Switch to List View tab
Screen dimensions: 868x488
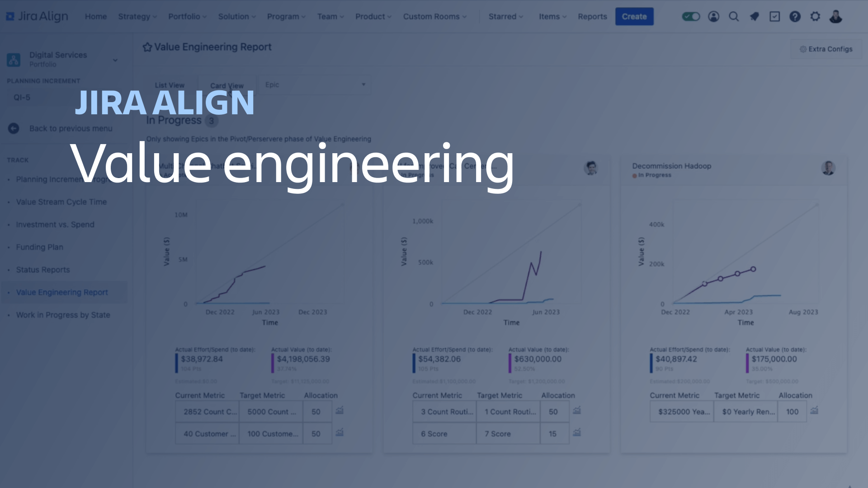(170, 85)
